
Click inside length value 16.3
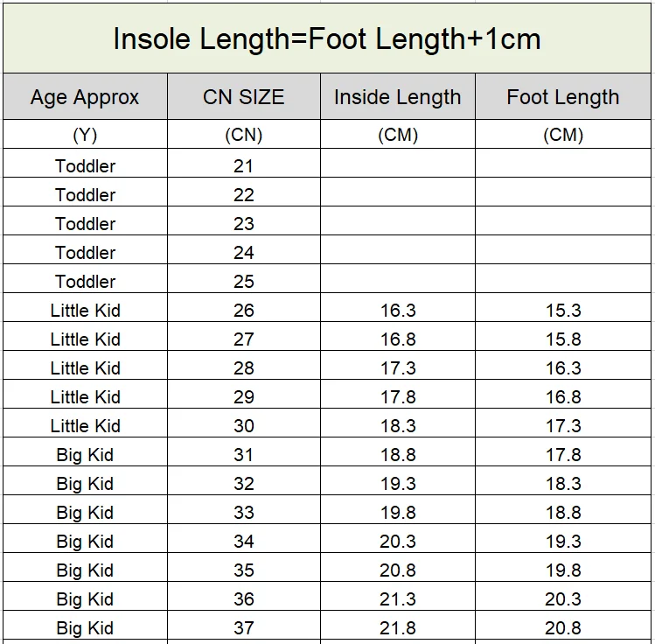point(398,311)
